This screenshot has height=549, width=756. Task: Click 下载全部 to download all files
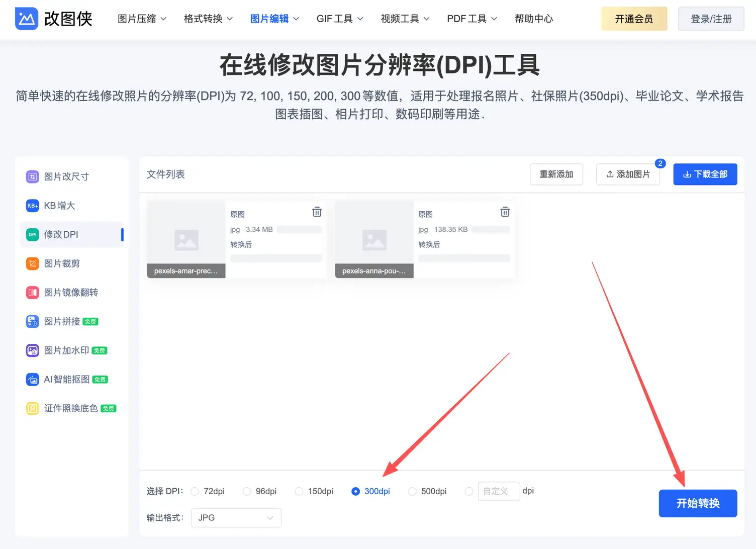705,174
